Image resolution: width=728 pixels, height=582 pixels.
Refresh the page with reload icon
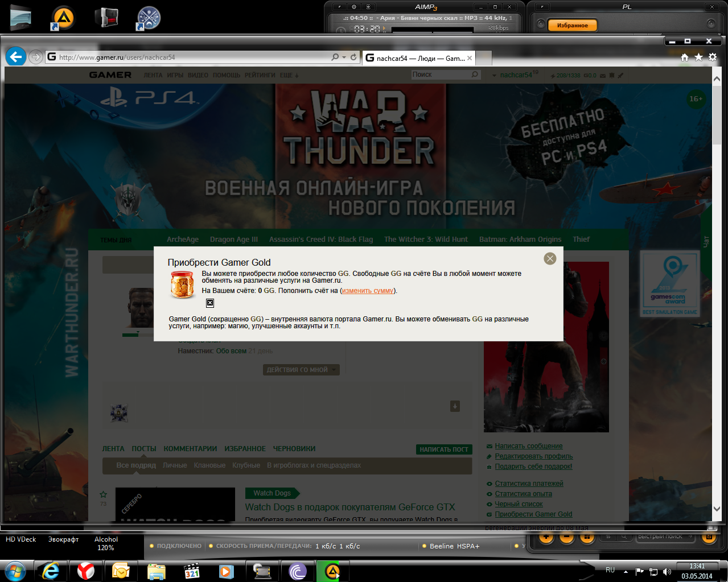[353, 57]
